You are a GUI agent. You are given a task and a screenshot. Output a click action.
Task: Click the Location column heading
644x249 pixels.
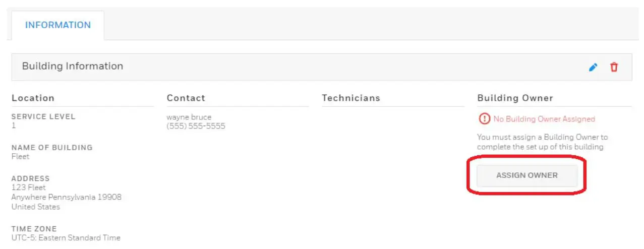33,98
